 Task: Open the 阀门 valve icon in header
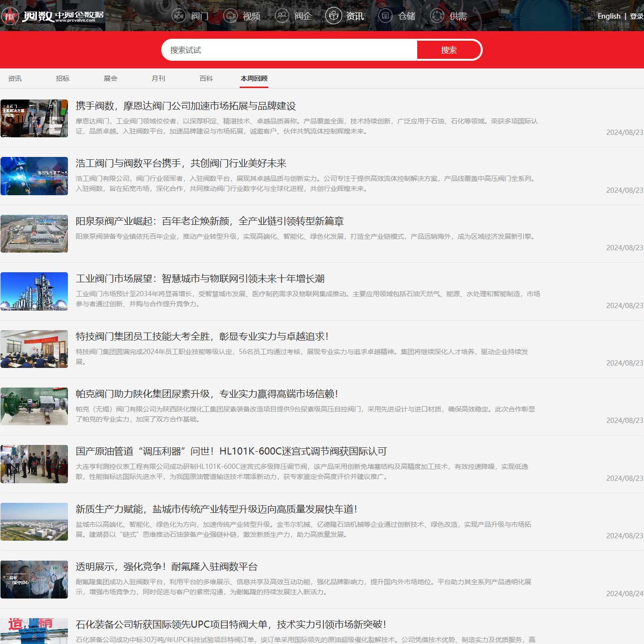178,16
